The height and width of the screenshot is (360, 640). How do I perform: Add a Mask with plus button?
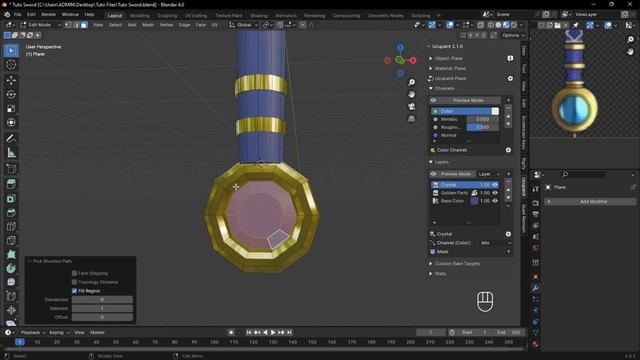pos(509,252)
